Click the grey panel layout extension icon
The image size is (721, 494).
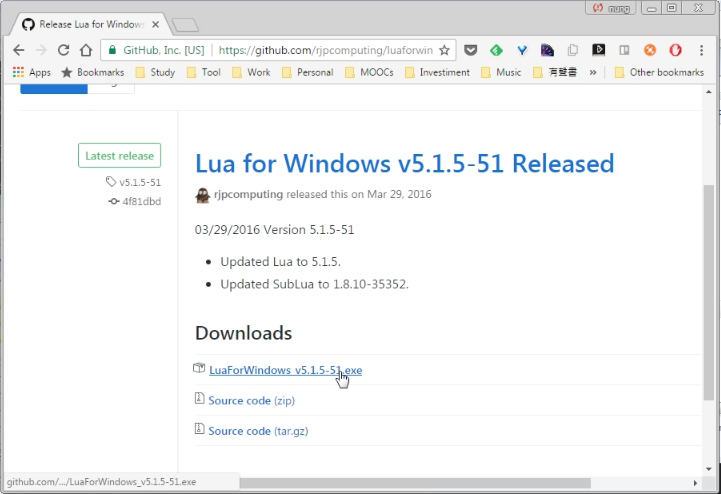(x=624, y=50)
